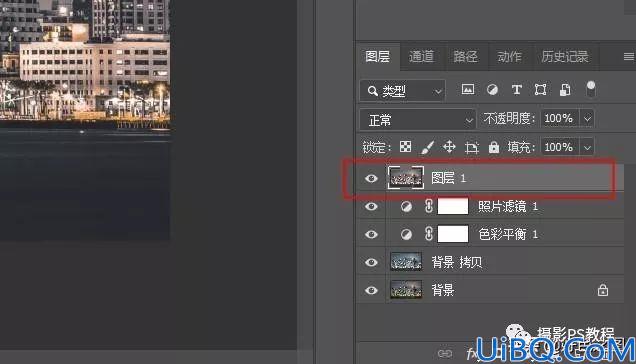Filter layers by text type icon

tap(516, 89)
